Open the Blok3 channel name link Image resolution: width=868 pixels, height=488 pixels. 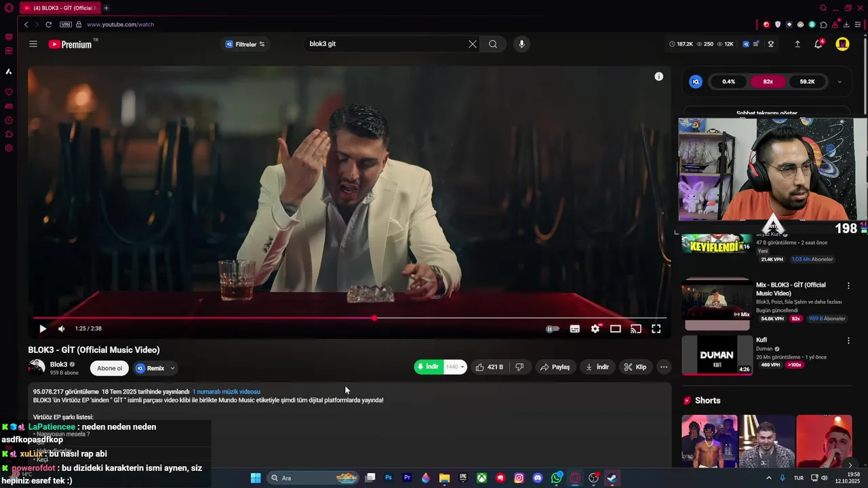click(x=58, y=364)
